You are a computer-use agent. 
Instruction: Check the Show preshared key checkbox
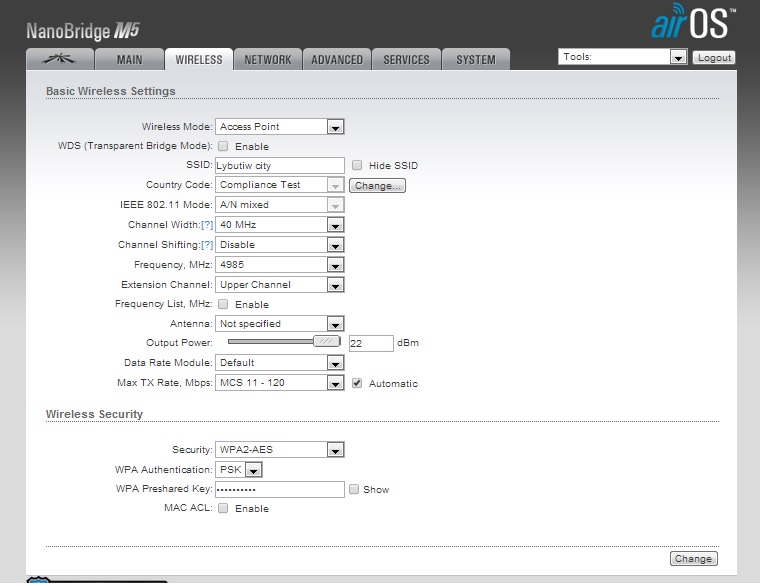click(354, 489)
